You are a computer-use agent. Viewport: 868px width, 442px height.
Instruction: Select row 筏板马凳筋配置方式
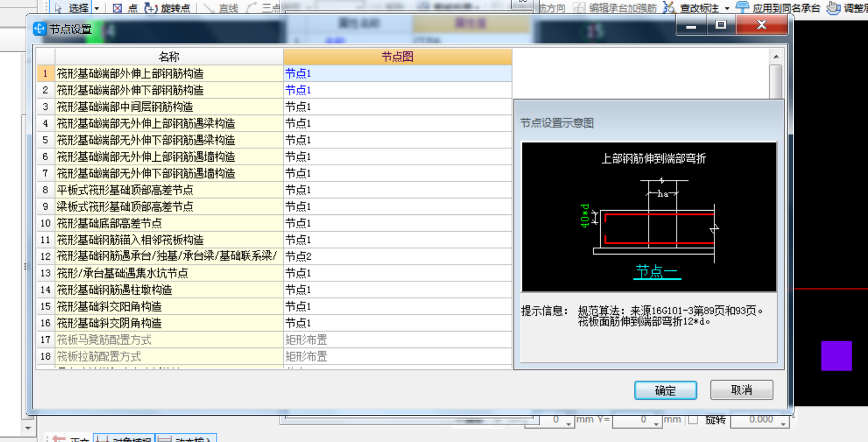[169, 340]
